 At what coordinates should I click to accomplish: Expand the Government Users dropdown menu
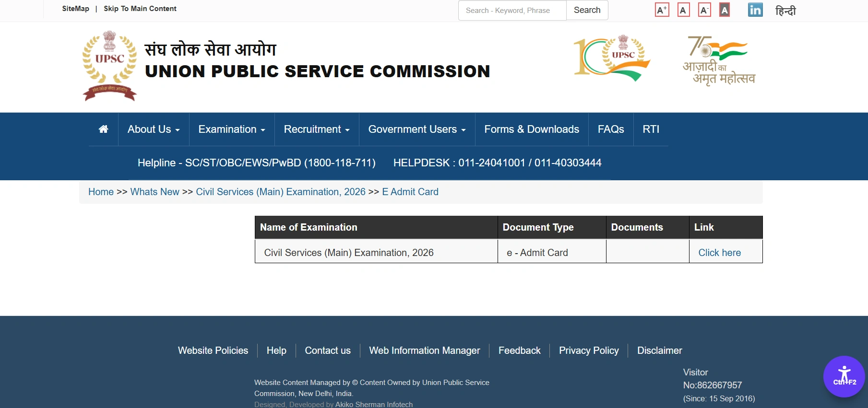tap(417, 129)
